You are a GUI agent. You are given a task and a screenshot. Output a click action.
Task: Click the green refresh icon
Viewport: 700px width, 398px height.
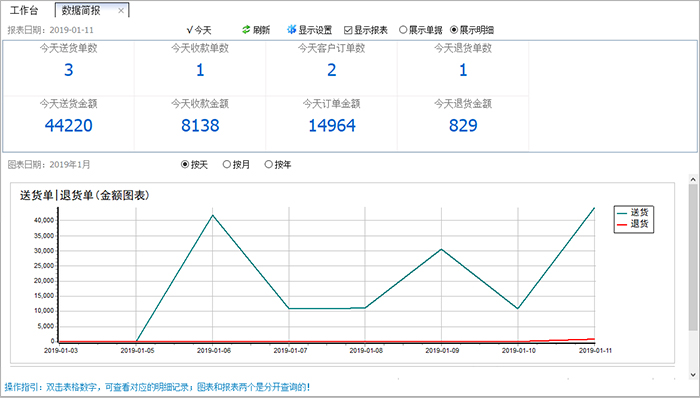click(246, 29)
